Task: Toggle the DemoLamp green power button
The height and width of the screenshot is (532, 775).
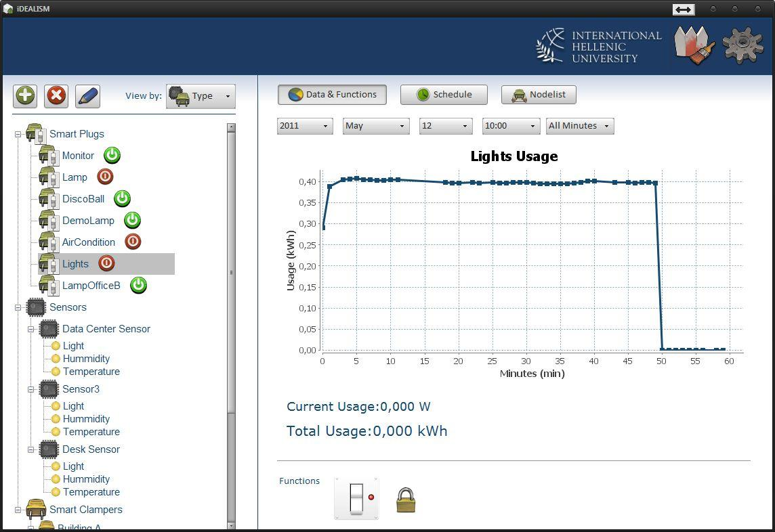Action: click(132, 220)
